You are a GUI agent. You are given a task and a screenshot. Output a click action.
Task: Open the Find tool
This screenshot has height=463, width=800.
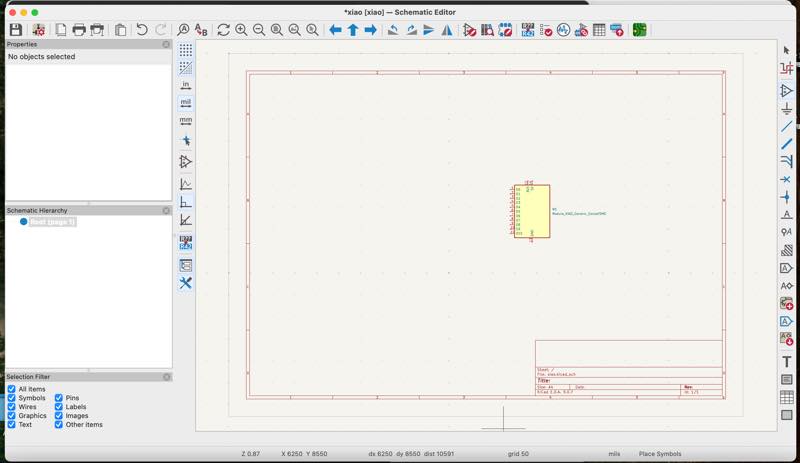[x=183, y=30]
